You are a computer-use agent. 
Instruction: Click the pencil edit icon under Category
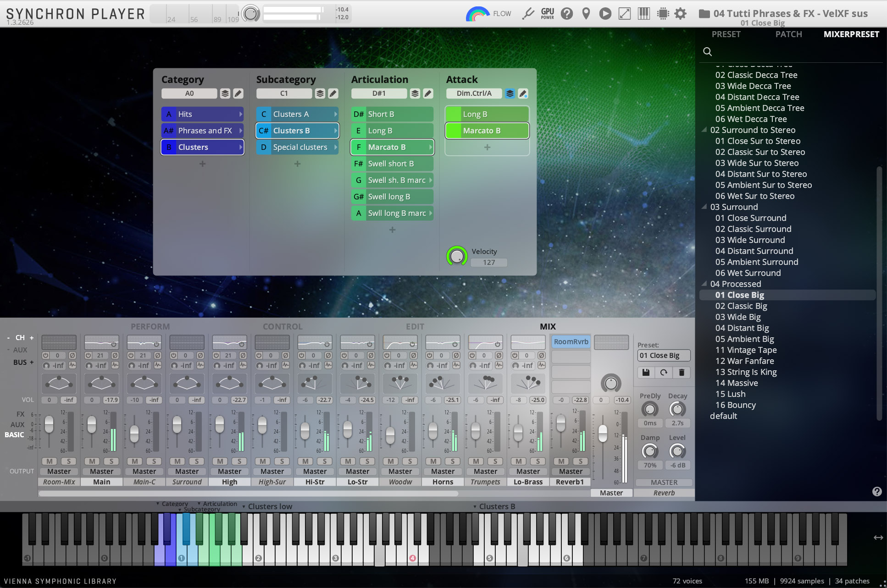tap(238, 93)
